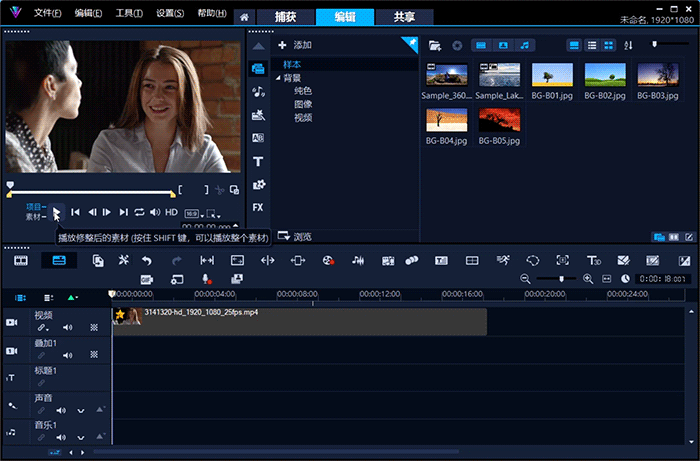The image size is (700, 461).
Task: Open the 文件(F) menu
Action: pyautogui.click(x=47, y=13)
